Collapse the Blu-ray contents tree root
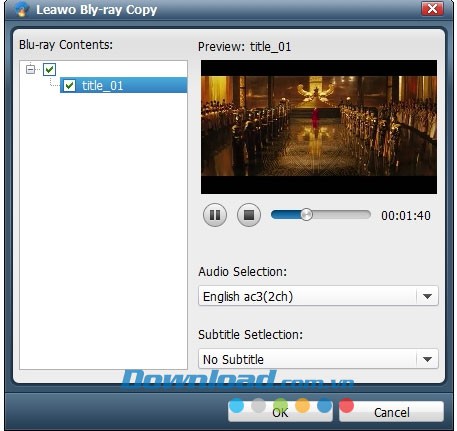457x431 pixels. 30,69
